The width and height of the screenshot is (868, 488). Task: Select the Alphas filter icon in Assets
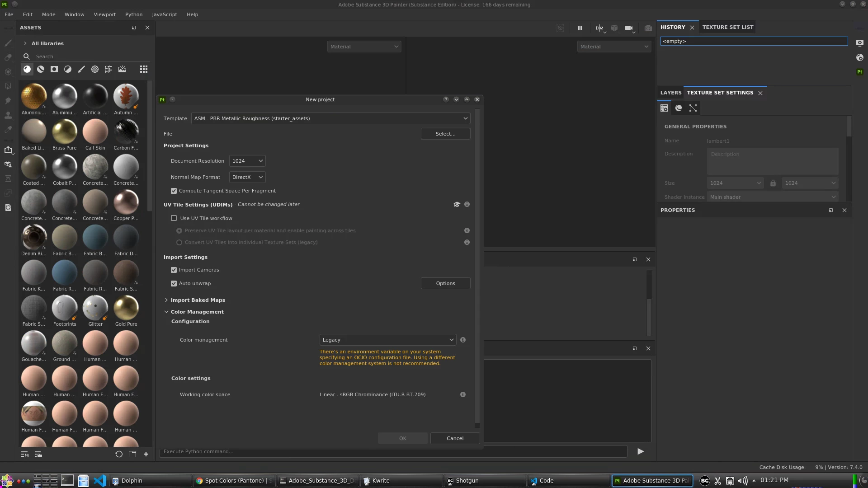click(x=54, y=69)
